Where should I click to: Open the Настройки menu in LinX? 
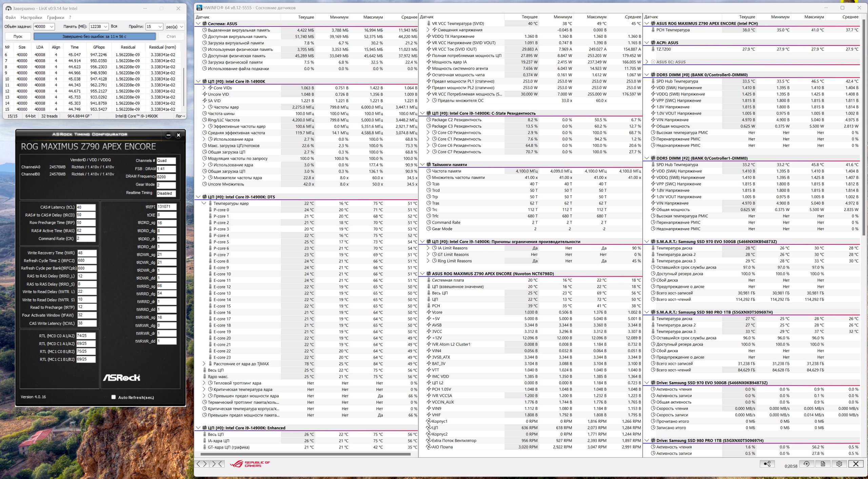pos(31,17)
